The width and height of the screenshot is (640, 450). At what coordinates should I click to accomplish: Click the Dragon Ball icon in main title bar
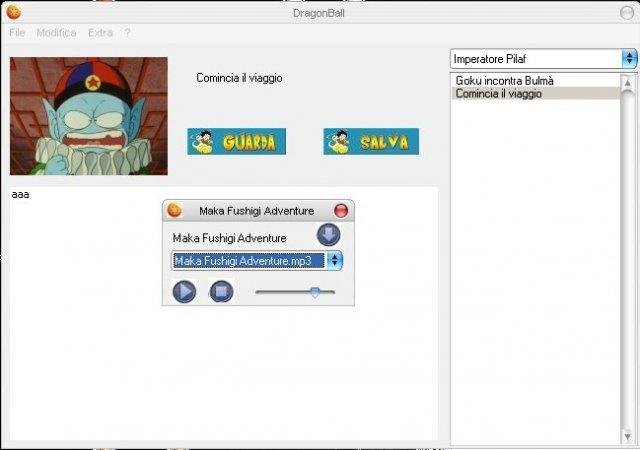[14, 12]
